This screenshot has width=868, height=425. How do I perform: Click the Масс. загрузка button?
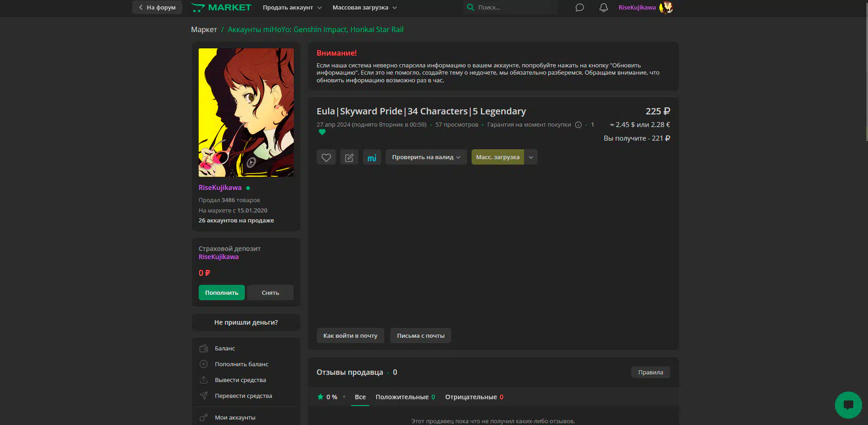point(498,157)
